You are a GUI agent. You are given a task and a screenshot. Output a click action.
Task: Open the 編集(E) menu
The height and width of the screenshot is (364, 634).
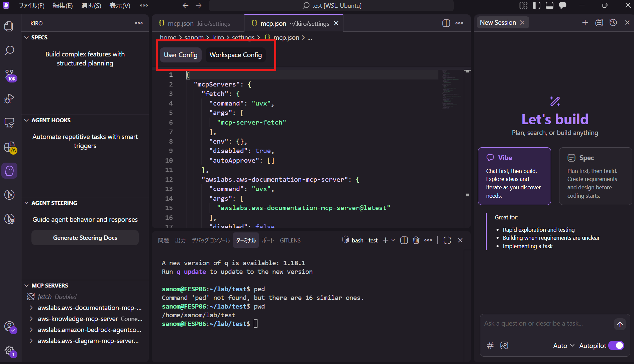63,6
